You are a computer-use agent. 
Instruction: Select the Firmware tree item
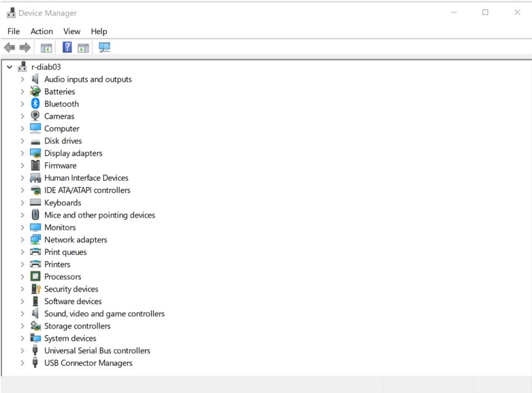61,165
